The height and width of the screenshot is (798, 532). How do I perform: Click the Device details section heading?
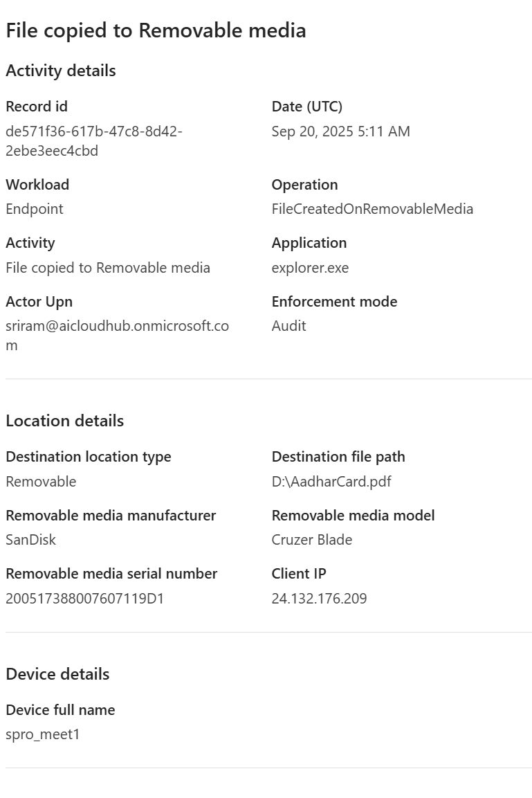coord(57,674)
